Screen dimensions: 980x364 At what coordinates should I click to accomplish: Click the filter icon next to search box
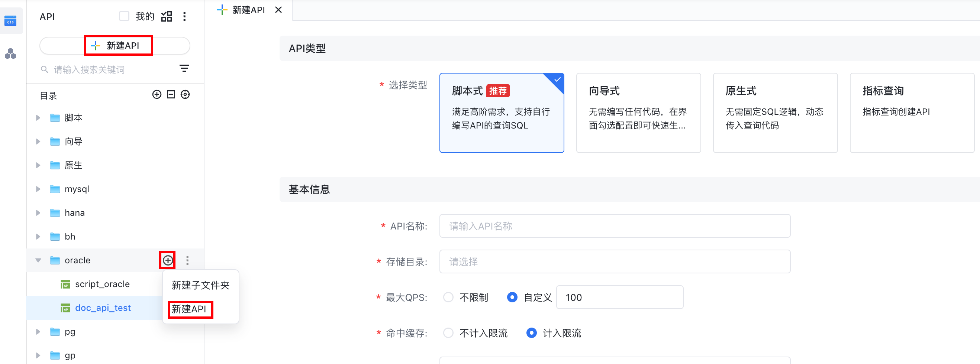(x=184, y=68)
